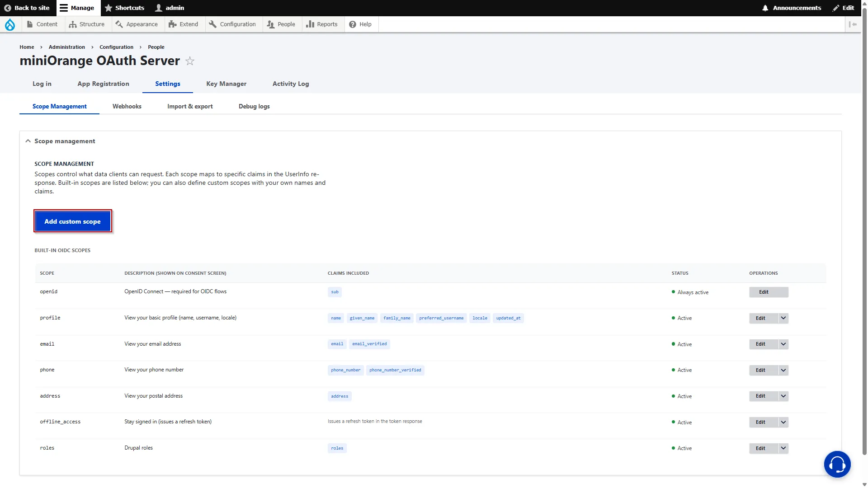Open the admin user menu
The height and width of the screenshot is (488, 868).
click(170, 8)
